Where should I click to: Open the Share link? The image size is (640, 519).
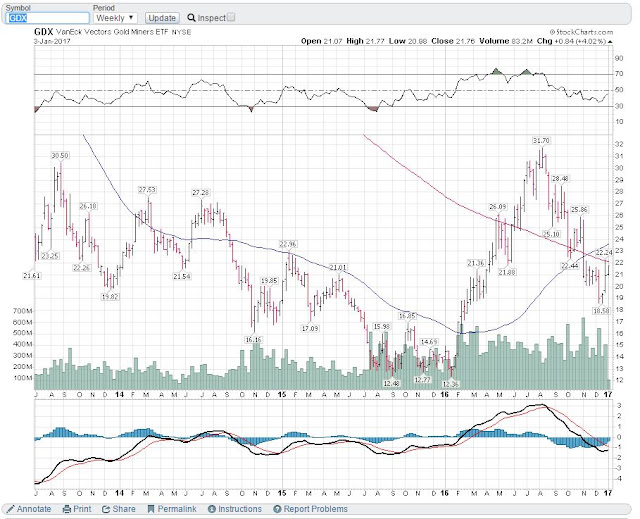click(124, 509)
